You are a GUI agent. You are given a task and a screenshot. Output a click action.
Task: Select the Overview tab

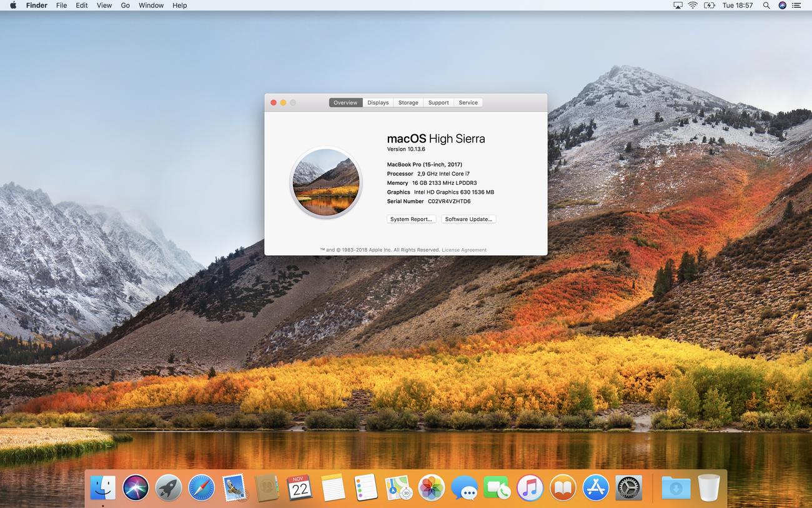(345, 102)
